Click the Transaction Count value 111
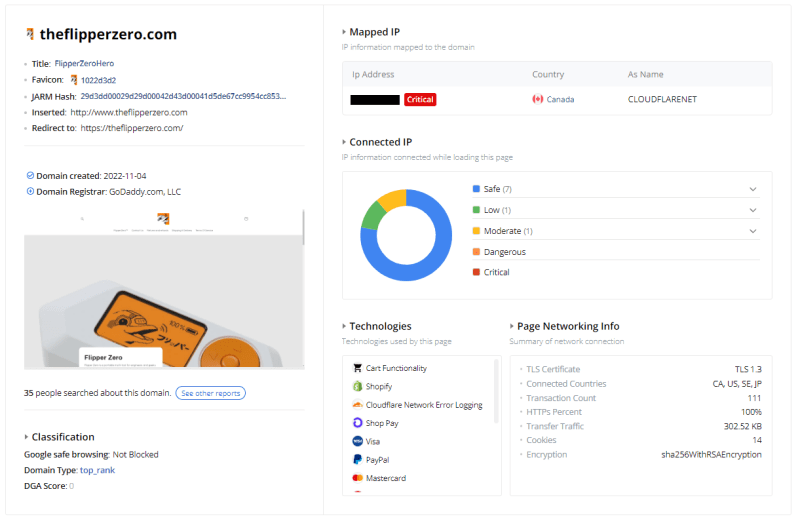This screenshot has width=800, height=523. 754,398
